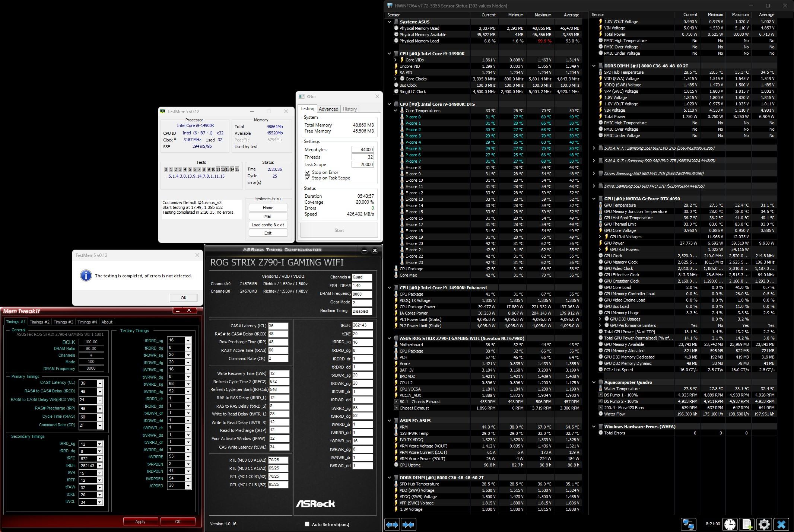The height and width of the screenshot is (532, 794).
Task: Open the tREFi dropdown in Mem TweakIt
Action: (99, 466)
